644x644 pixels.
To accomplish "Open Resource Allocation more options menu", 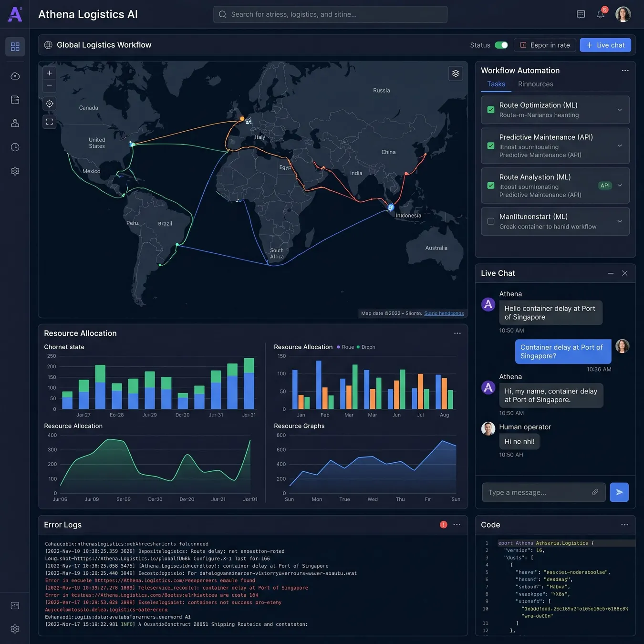I will point(457,333).
